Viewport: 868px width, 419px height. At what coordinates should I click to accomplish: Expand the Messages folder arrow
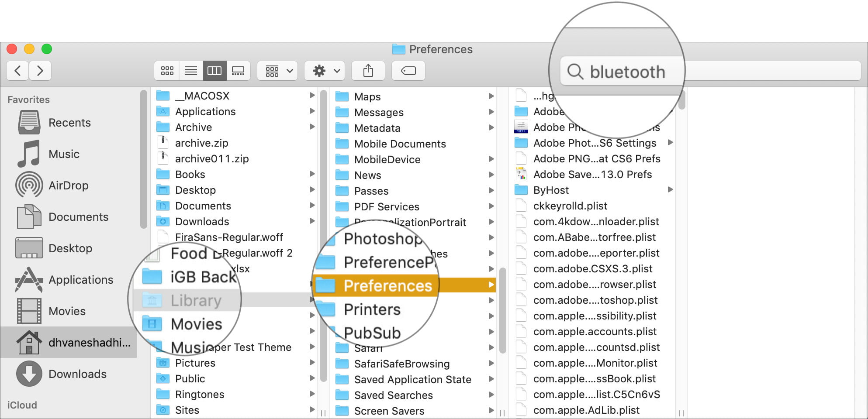491,112
